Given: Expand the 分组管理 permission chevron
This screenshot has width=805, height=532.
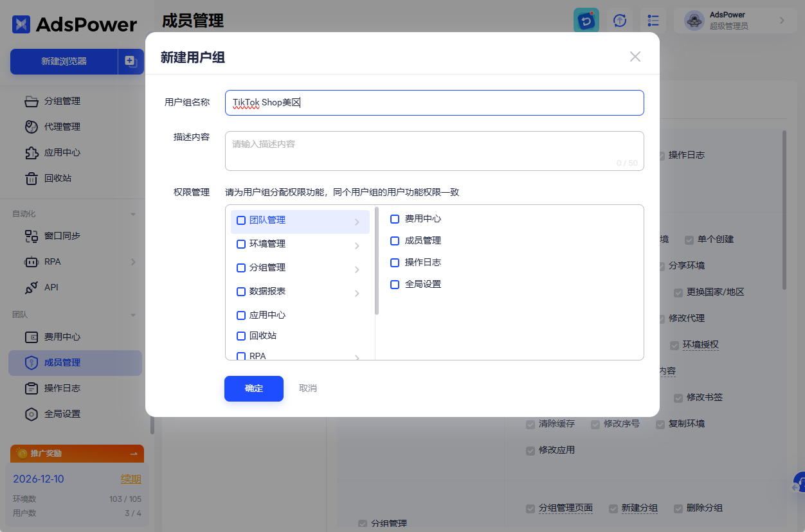Looking at the screenshot, I should [357, 270].
